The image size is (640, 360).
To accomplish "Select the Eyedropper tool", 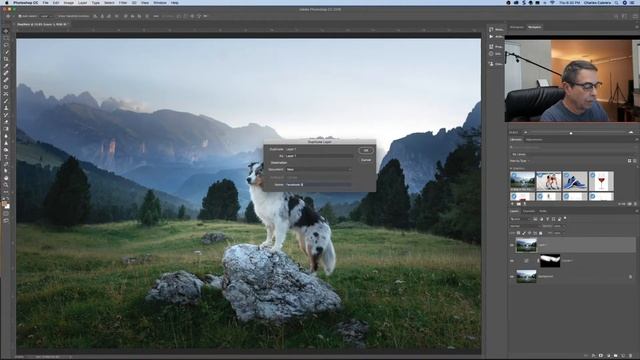I will click(x=6, y=66).
